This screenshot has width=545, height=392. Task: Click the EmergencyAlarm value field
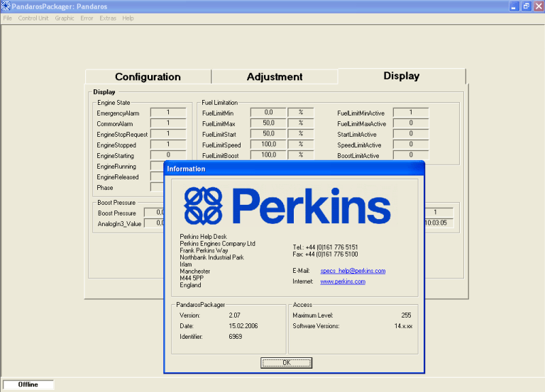click(x=168, y=113)
